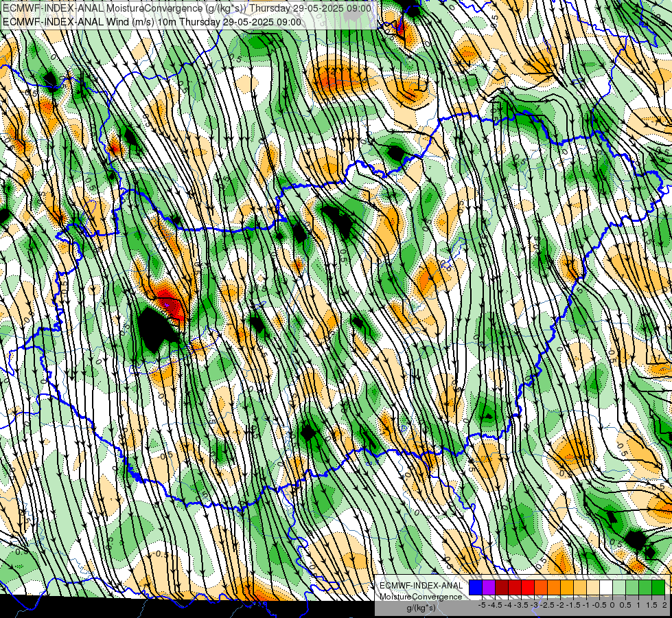This screenshot has width=672, height=618.
Task: Click the legend unit g/(kg*s)
Action: [x=421, y=608]
